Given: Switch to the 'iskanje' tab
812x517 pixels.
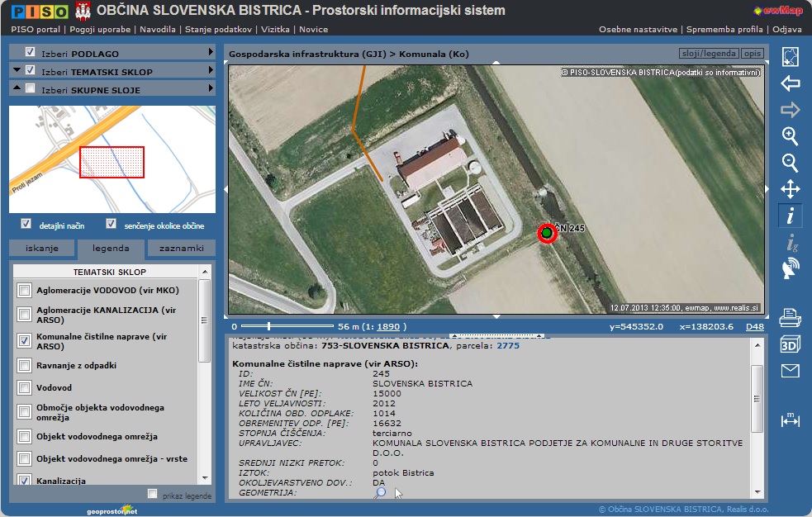Looking at the screenshot, I should 42,248.
